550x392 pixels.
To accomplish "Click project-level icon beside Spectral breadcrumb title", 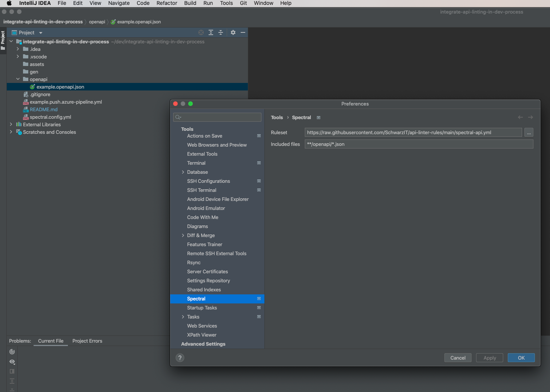I will [x=318, y=118].
